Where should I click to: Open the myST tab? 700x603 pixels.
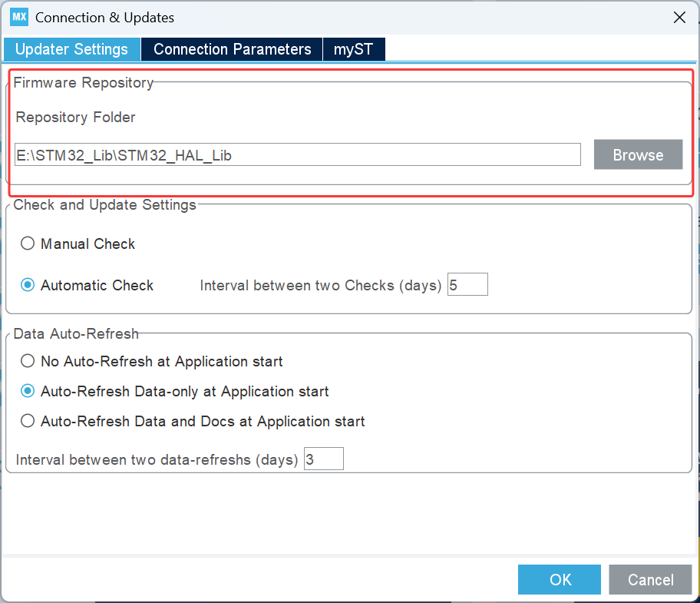[354, 49]
